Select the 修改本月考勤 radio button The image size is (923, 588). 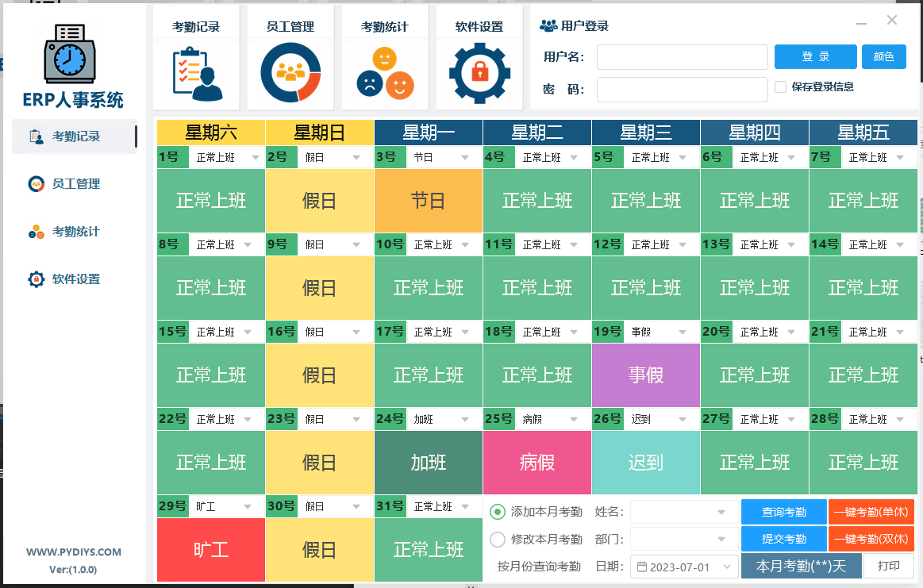[498, 540]
